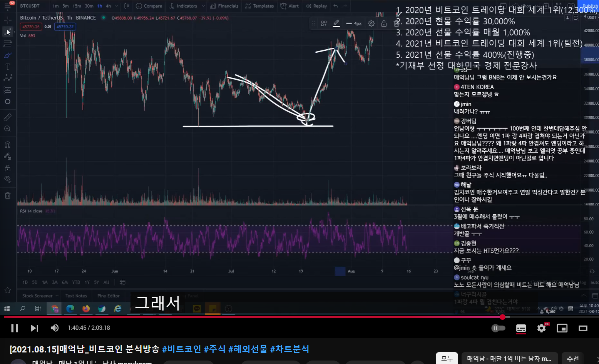The height and width of the screenshot is (364, 599).
Task: Switch to the 15m timeframe
Action: click(x=77, y=6)
